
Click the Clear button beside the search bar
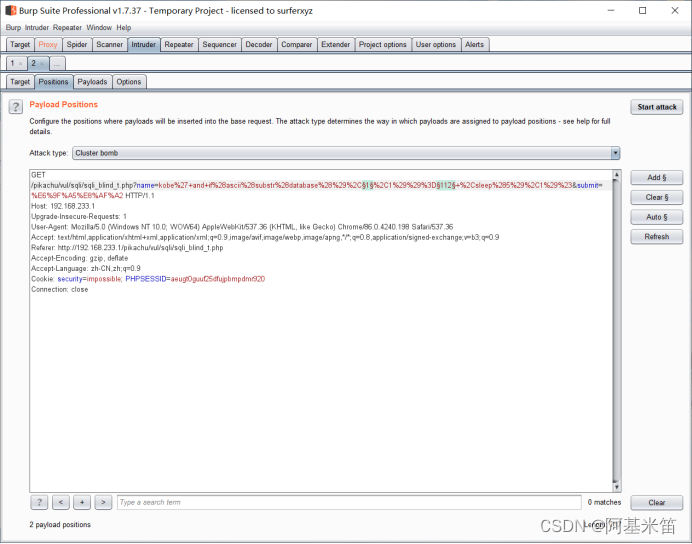coord(657,503)
